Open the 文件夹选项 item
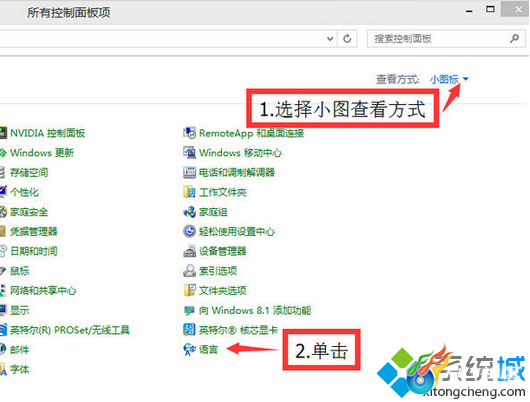 [x=223, y=290]
